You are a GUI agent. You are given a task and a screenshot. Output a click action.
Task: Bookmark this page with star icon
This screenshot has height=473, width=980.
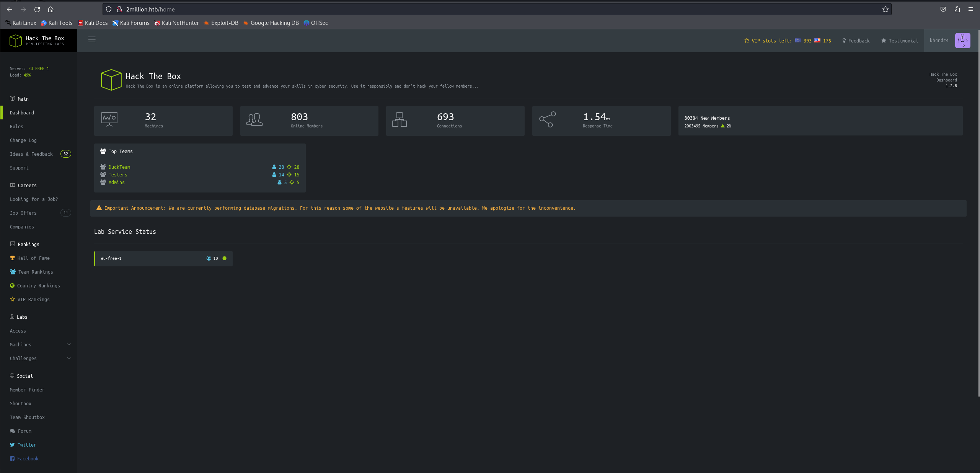pos(885,9)
